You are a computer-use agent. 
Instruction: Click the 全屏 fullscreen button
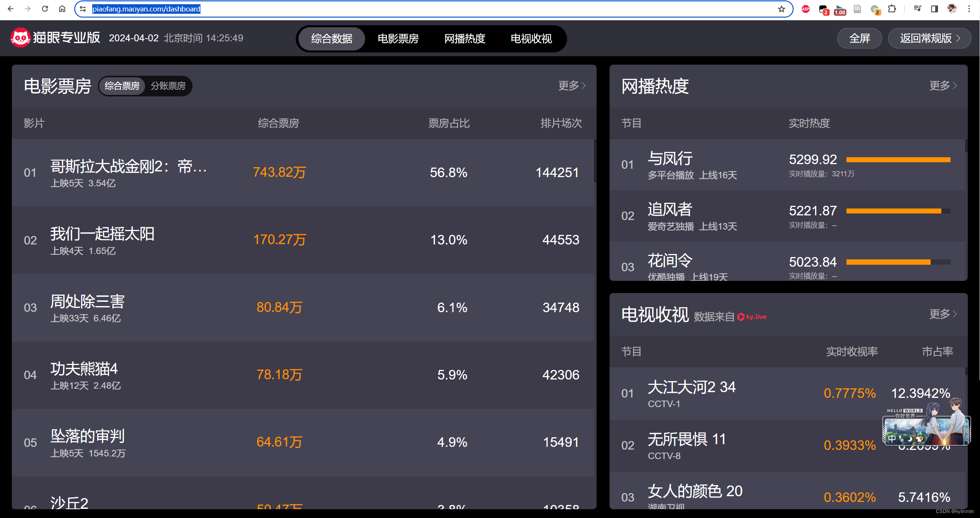tap(859, 38)
